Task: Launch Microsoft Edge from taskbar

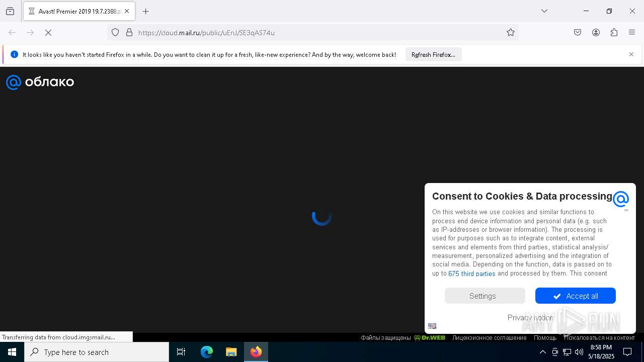Action: pos(207,352)
